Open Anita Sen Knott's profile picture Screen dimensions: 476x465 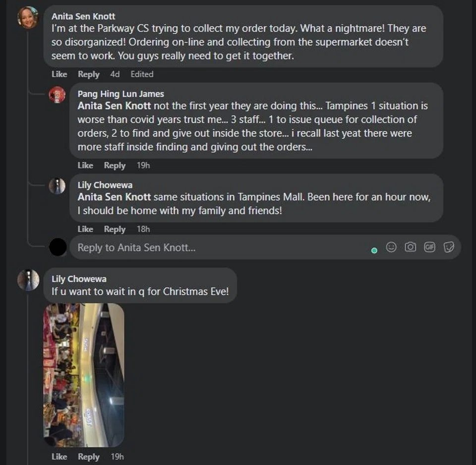[28, 17]
